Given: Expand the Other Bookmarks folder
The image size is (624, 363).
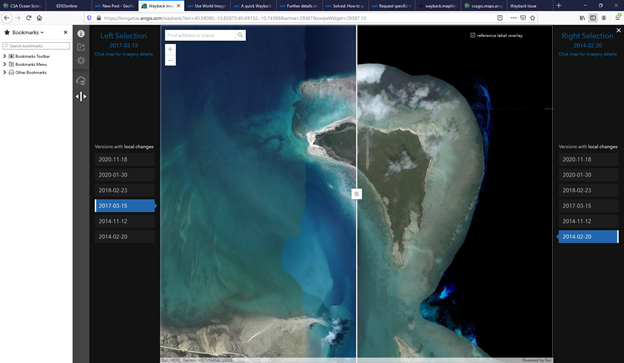Looking at the screenshot, I should click(4, 72).
